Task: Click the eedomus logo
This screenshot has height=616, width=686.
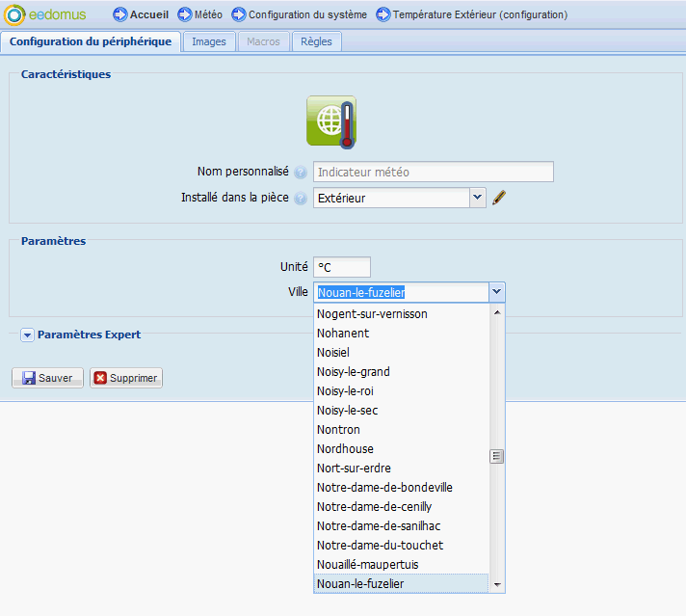Action: coord(44,14)
